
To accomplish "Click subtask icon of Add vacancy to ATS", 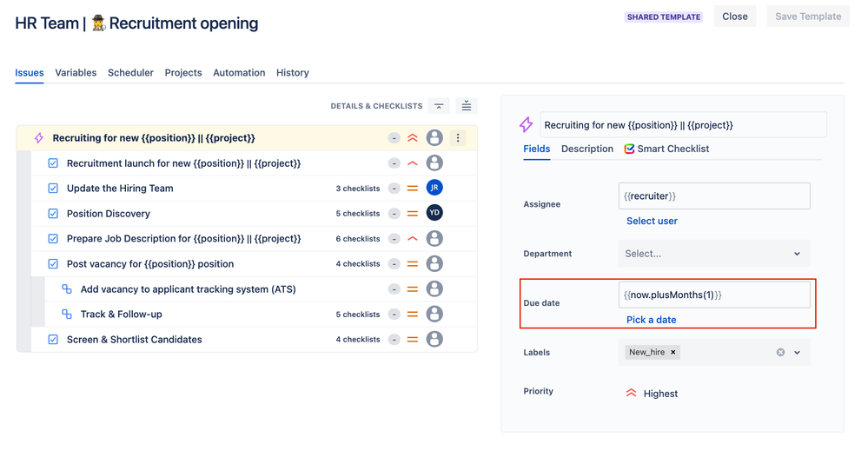I will [x=66, y=289].
